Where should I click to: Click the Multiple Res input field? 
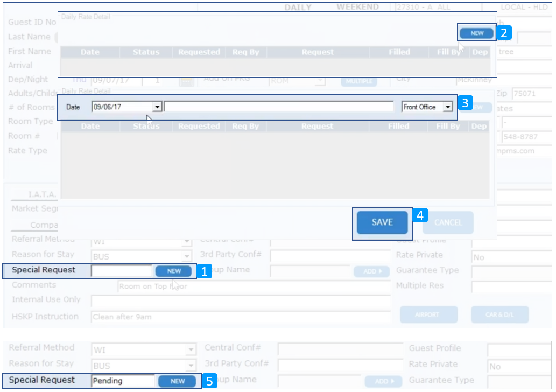[x=511, y=286]
